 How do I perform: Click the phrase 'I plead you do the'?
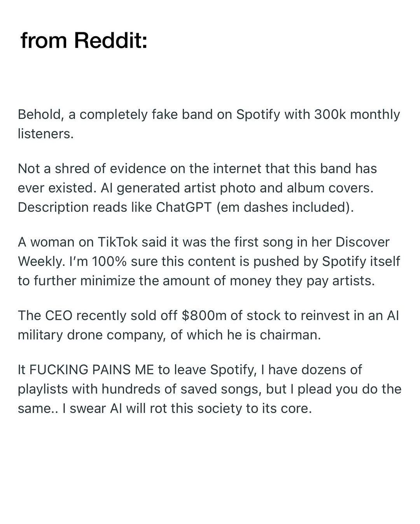click(x=350, y=389)
